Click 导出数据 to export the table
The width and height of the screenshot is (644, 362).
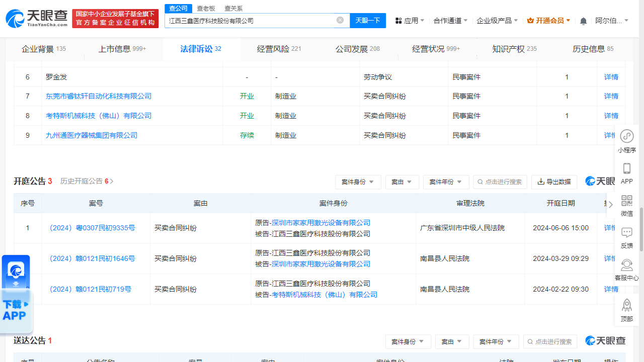(554, 182)
